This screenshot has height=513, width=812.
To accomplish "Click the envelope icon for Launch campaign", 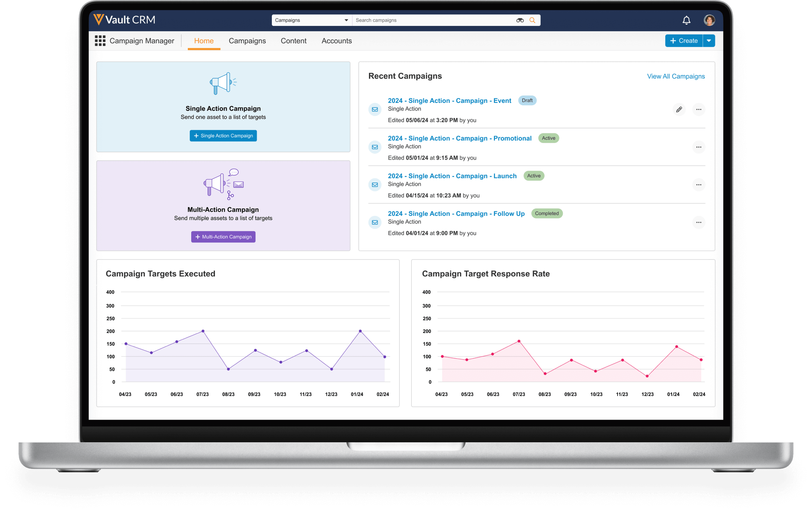I will tap(375, 185).
